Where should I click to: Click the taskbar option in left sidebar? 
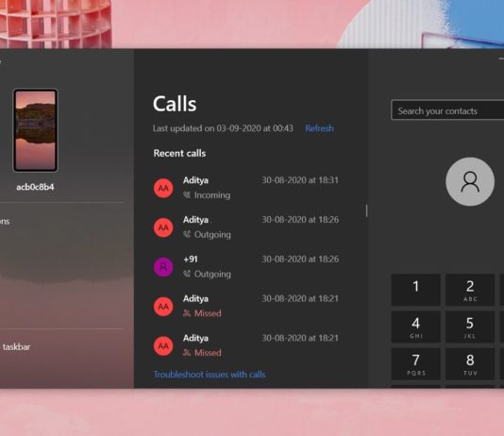(x=16, y=347)
